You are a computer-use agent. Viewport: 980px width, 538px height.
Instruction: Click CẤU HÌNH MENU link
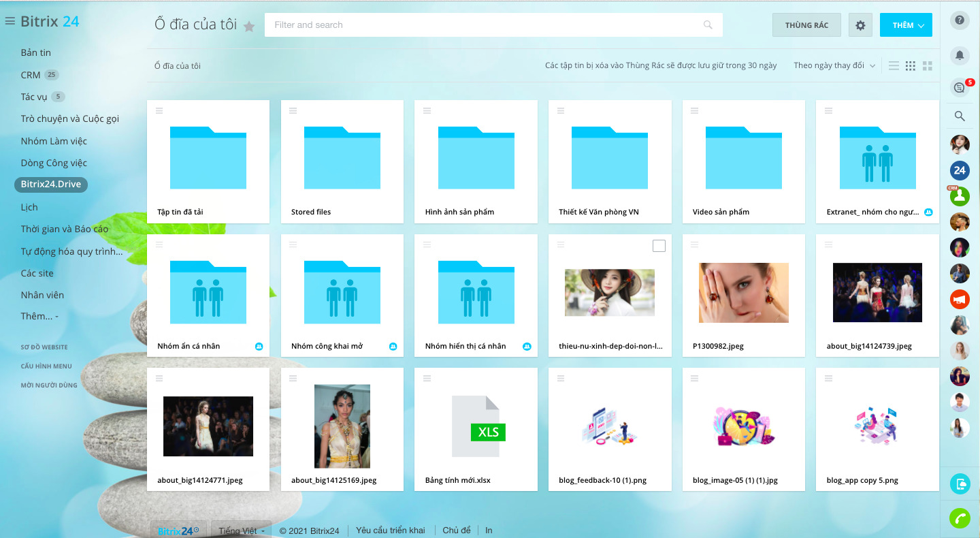pos(46,366)
